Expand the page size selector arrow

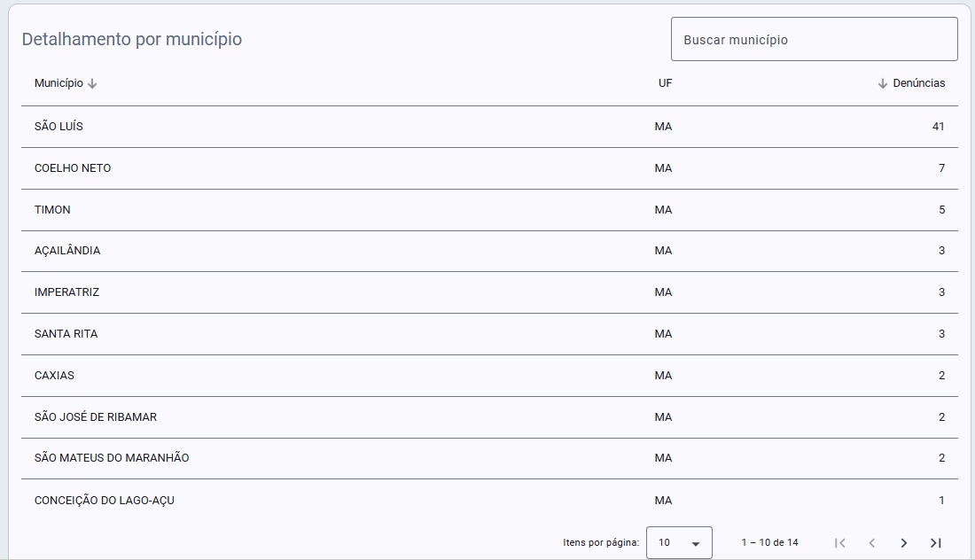point(696,544)
